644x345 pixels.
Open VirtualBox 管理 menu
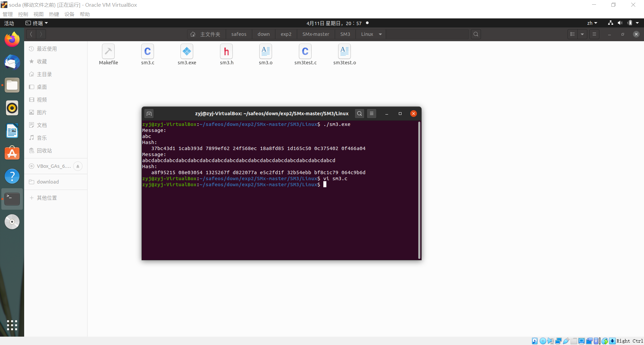pos(8,14)
